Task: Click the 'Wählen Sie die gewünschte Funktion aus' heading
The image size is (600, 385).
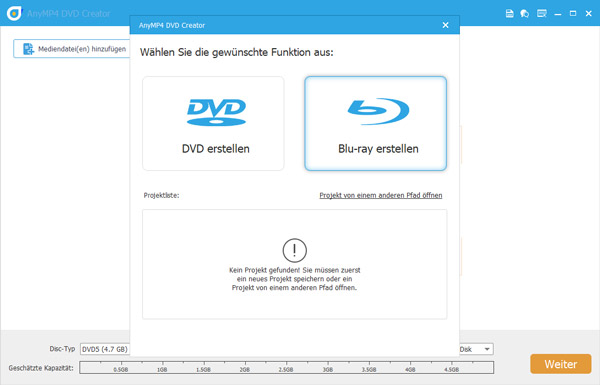Action: pyautogui.click(x=236, y=52)
